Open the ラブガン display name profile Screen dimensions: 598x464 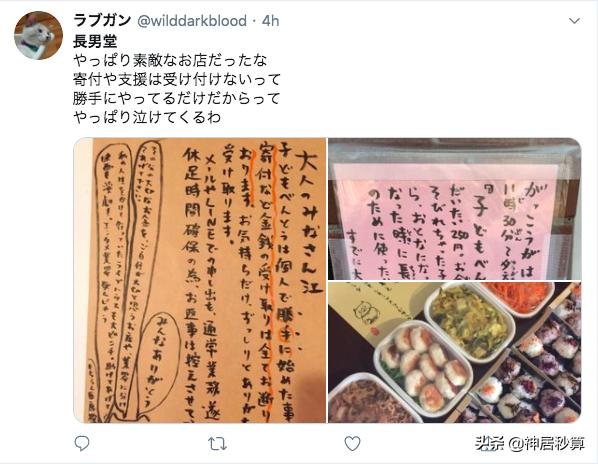102,20
